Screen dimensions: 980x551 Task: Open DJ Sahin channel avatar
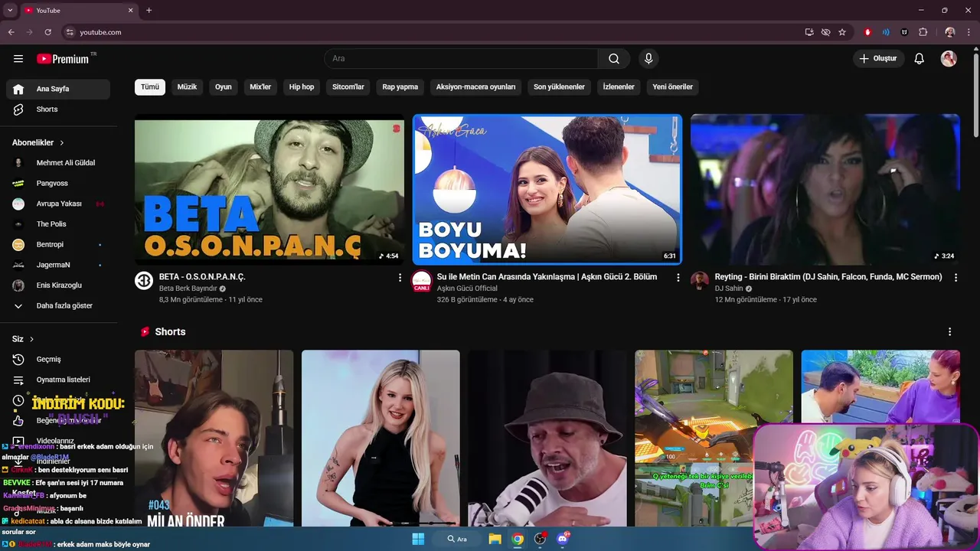(x=700, y=281)
